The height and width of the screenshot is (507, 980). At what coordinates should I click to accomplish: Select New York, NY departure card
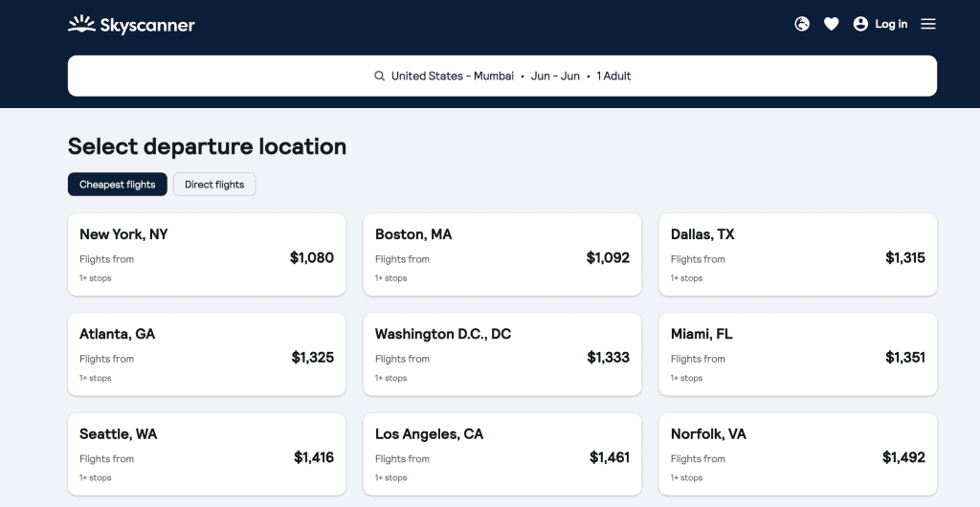click(207, 254)
